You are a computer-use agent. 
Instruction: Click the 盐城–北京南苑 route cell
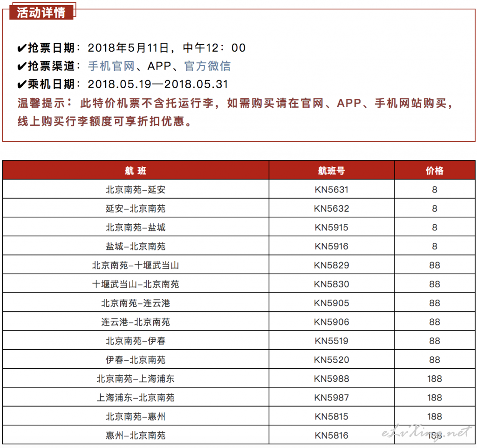[136, 246]
